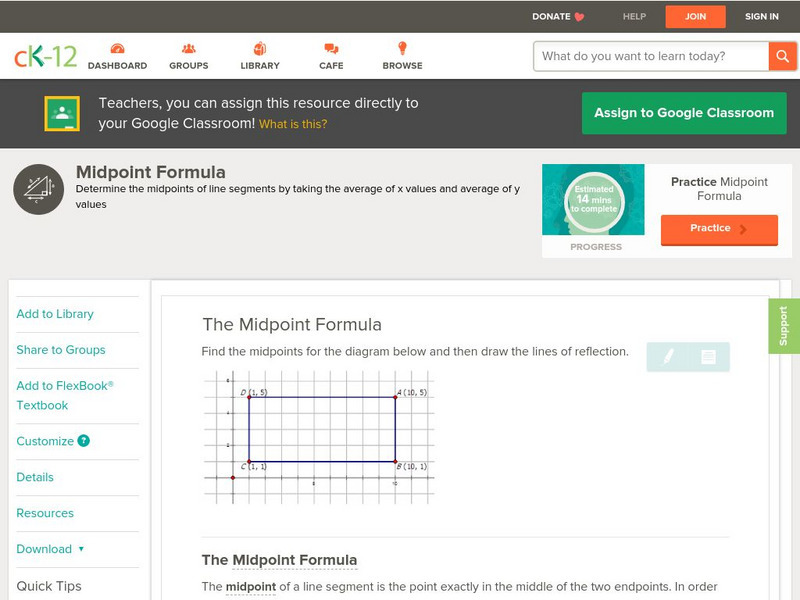800x600 pixels.
Task: Click the orange Practice button
Action: pos(719,230)
